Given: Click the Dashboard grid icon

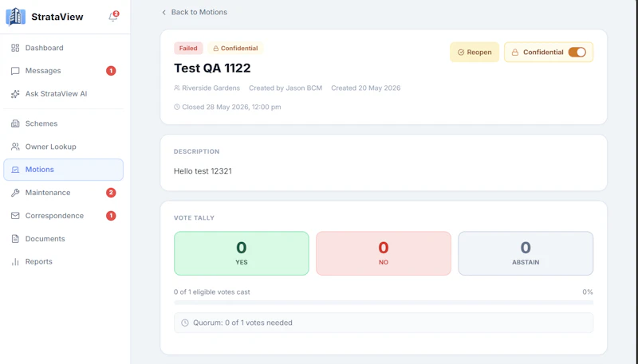Looking at the screenshot, I should (x=15, y=48).
